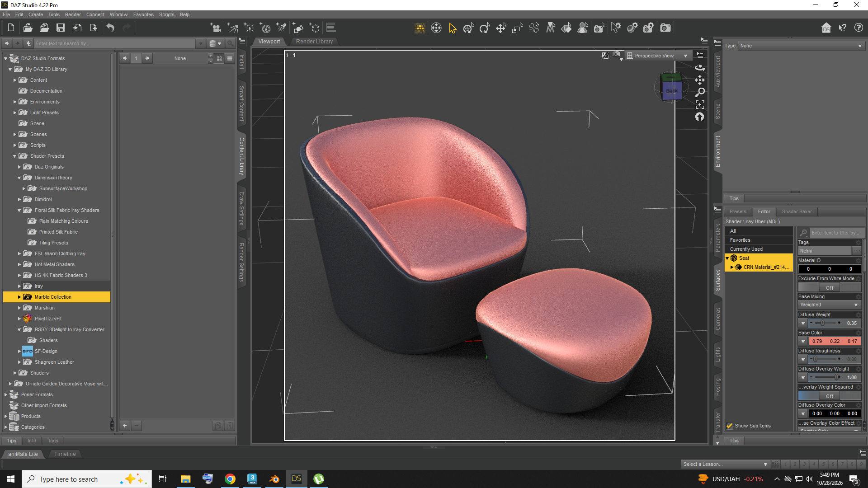Activate the Node Selection arrow tool
Screen dimensions: 868x488
click(453, 28)
